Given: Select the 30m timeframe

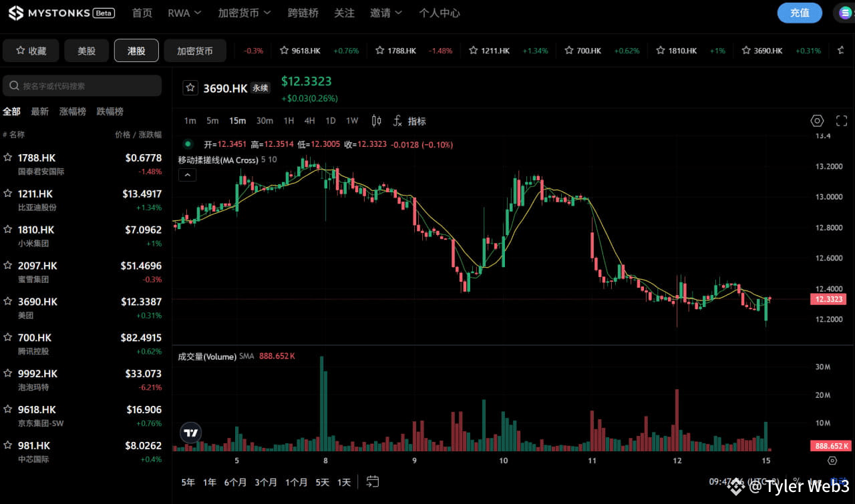Looking at the screenshot, I should 265,121.
